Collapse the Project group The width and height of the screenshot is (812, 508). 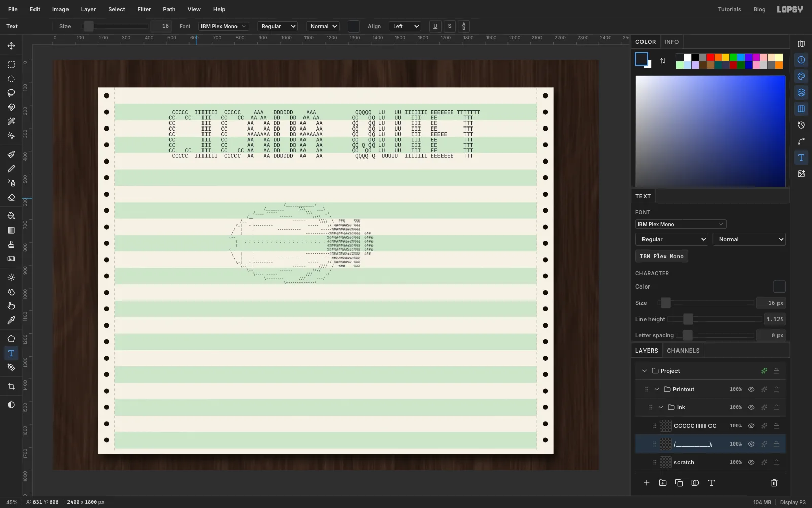645,371
